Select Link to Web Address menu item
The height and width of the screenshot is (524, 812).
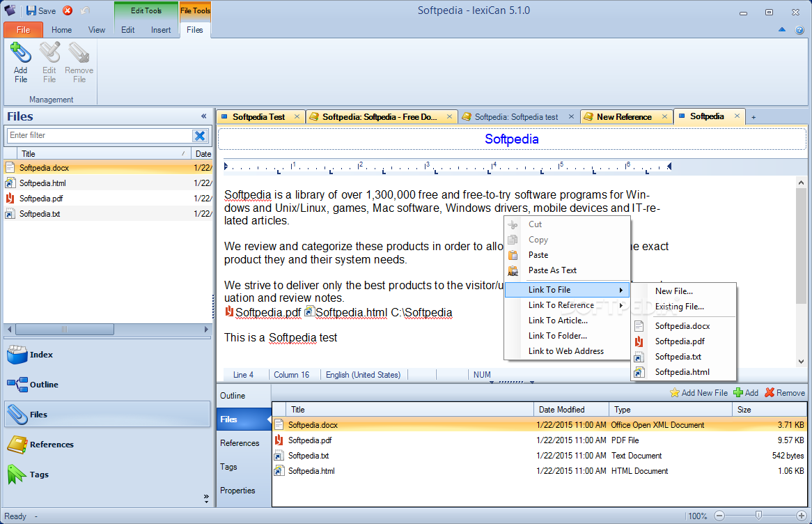point(566,351)
